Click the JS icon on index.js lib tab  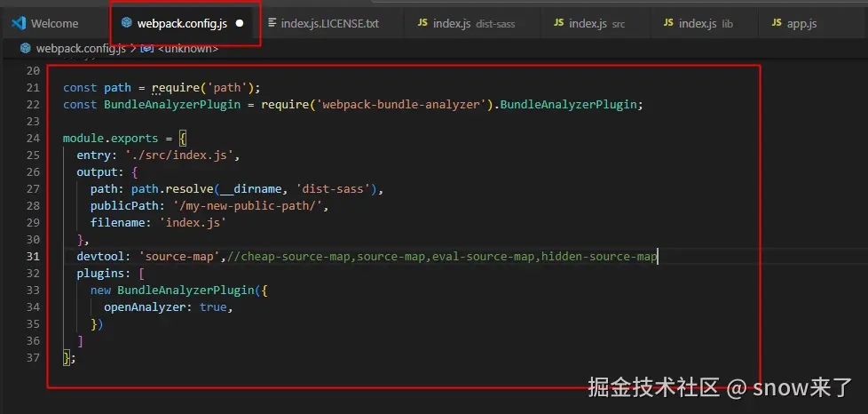668,23
